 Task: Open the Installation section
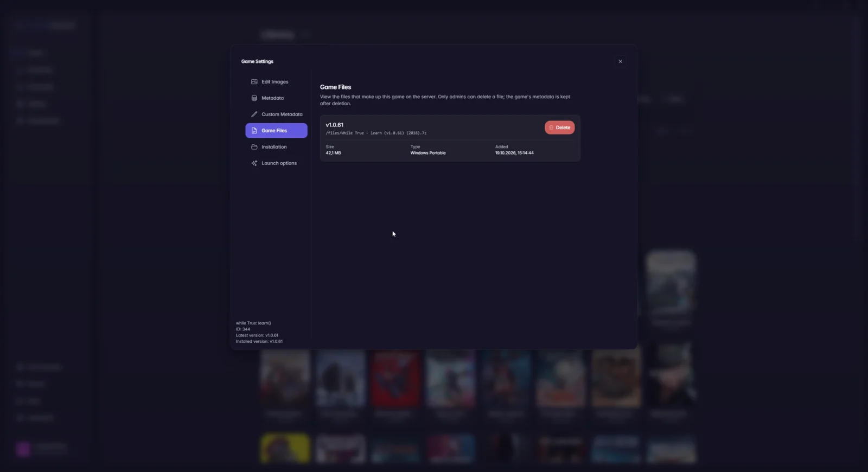click(276, 147)
